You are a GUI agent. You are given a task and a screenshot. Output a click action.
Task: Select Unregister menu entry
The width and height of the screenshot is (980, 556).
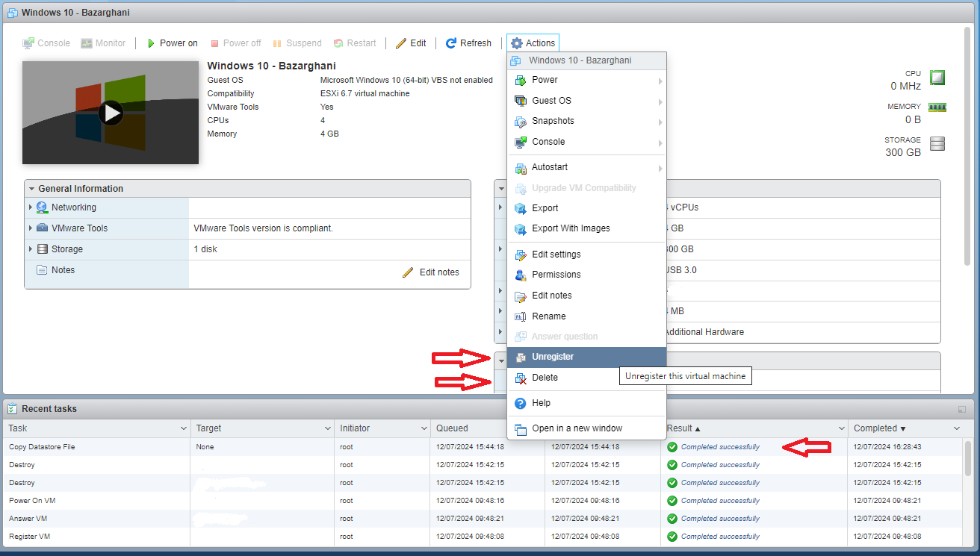pos(586,357)
